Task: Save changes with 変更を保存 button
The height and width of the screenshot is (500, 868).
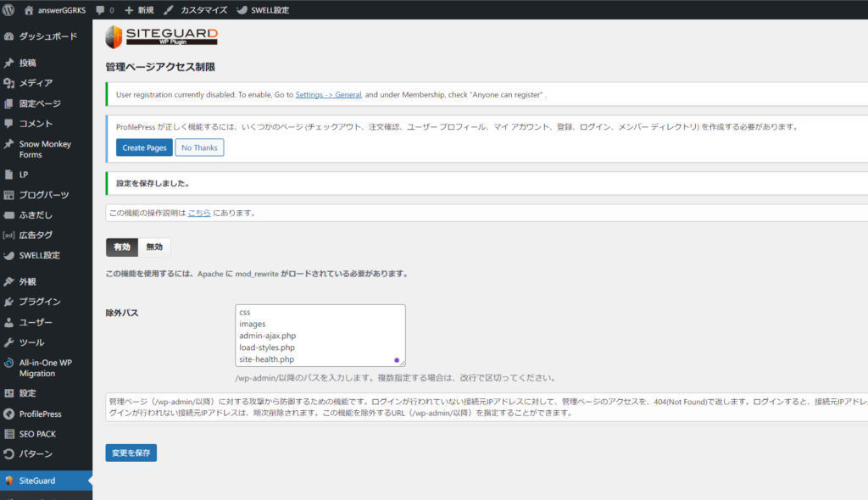Action: pyautogui.click(x=131, y=453)
